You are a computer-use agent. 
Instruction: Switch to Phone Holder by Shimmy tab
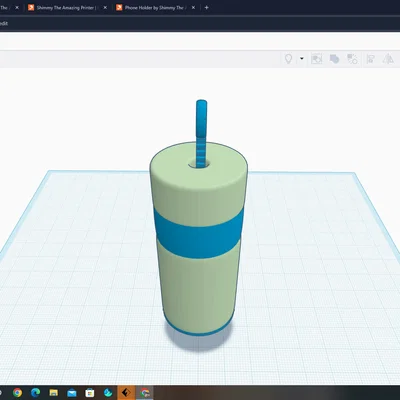(154, 7)
